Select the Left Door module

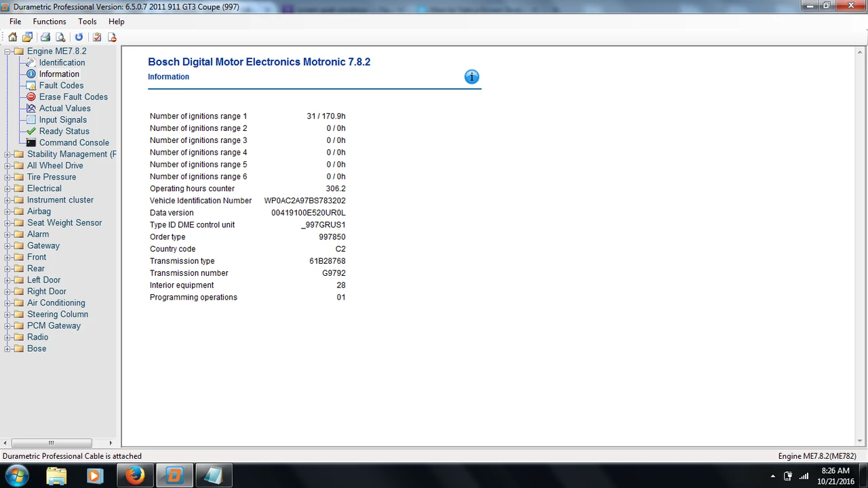point(43,281)
